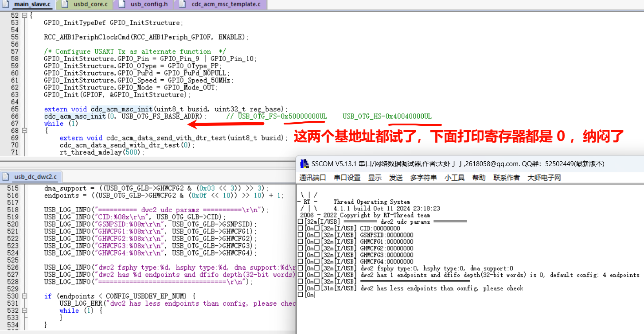This screenshot has height=334, width=644.
Task: Switch to the cdc_acm_msc_template.c tab
Action: [226, 4]
